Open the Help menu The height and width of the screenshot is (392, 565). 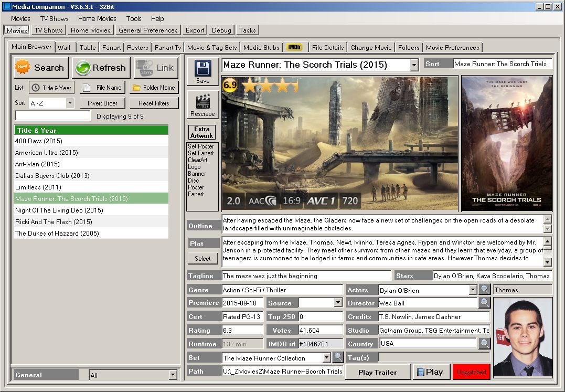pyautogui.click(x=157, y=19)
